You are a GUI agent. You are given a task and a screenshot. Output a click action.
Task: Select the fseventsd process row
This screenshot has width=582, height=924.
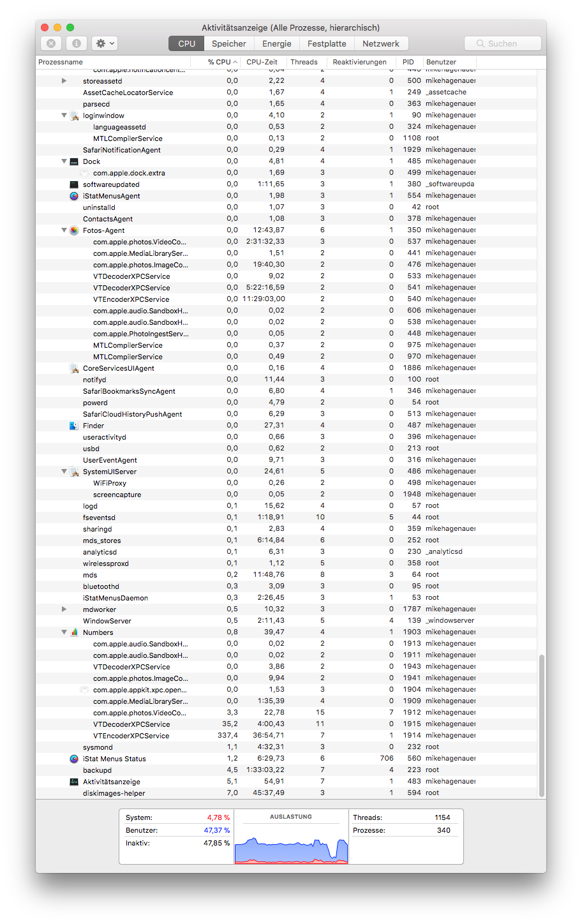point(287,518)
